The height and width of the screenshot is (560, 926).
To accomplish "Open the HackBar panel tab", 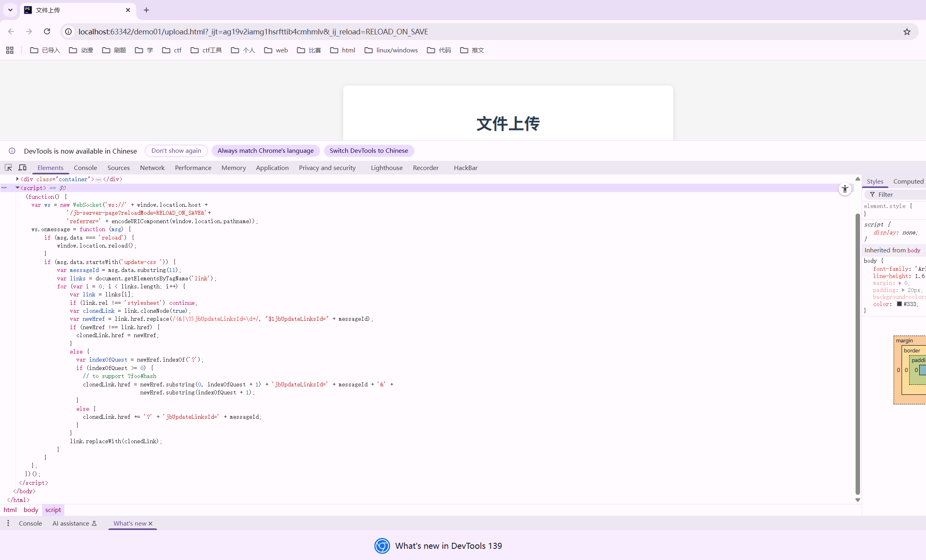I will click(x=465, y=168).
